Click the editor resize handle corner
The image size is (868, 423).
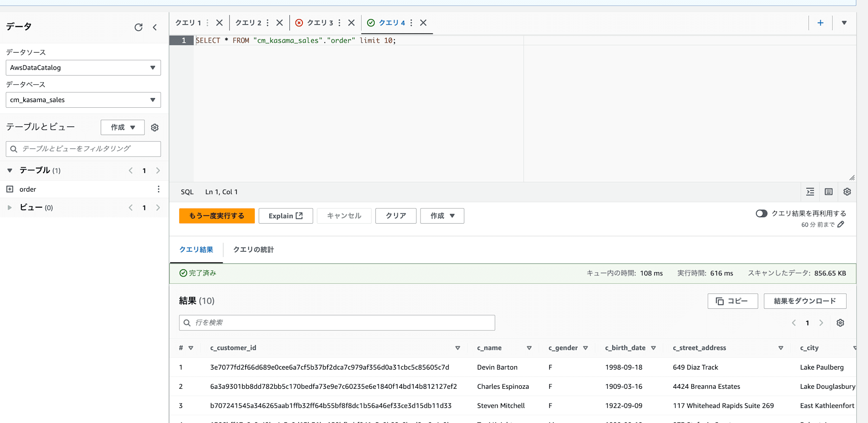tap(852, 178)
